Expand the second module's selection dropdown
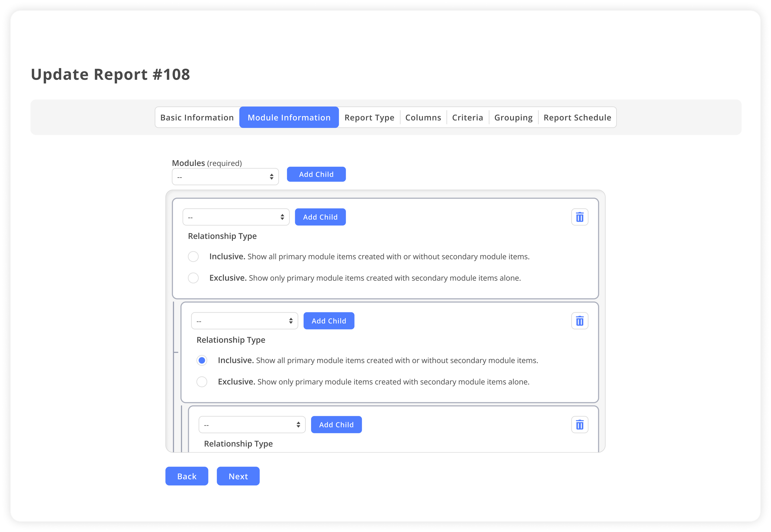The image size is (771, 532). (245, 321)
